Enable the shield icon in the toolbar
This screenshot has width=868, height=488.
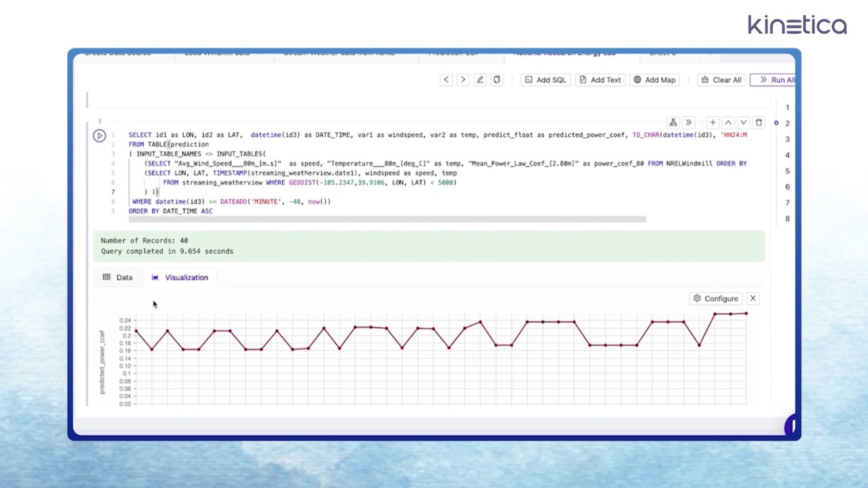496,79
